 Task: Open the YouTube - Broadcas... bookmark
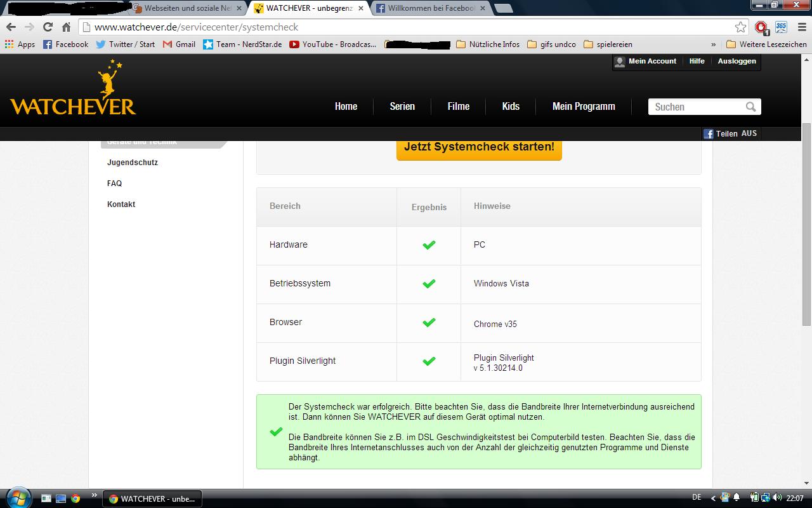332,44
